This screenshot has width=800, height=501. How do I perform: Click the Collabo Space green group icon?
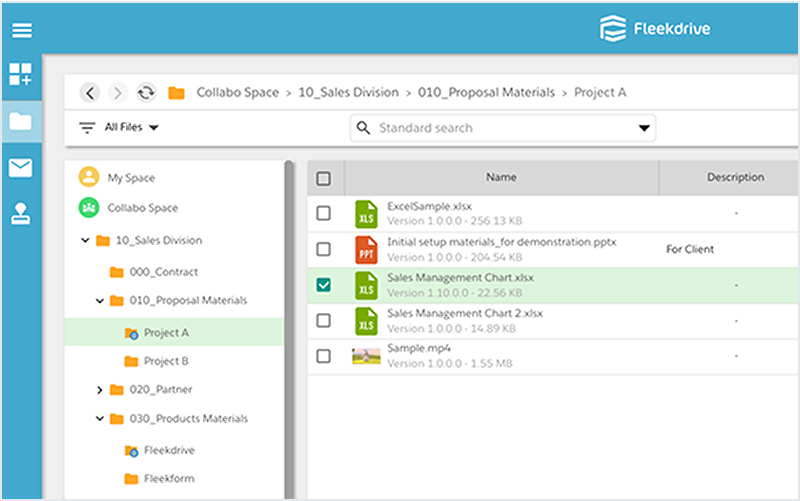click(x=89, y=208)
